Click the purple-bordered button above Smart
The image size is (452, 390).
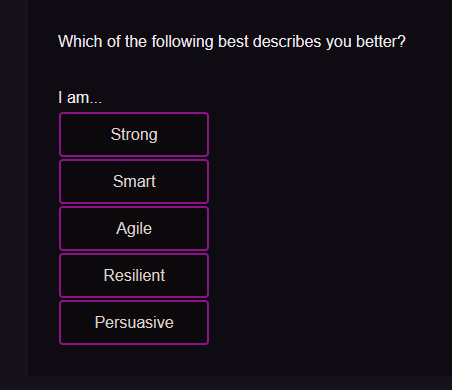(x=134, y=134)
